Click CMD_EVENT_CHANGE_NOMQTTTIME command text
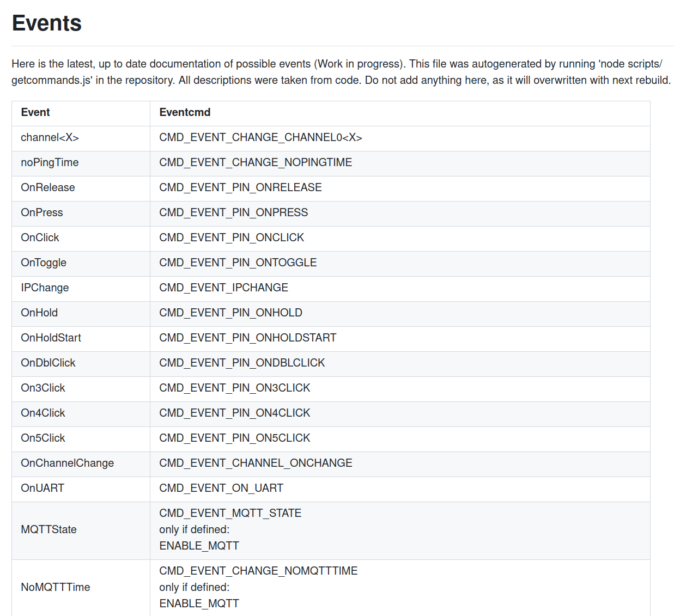The width and height of the screenshot is (674, 616). click(x=258, y=571)
